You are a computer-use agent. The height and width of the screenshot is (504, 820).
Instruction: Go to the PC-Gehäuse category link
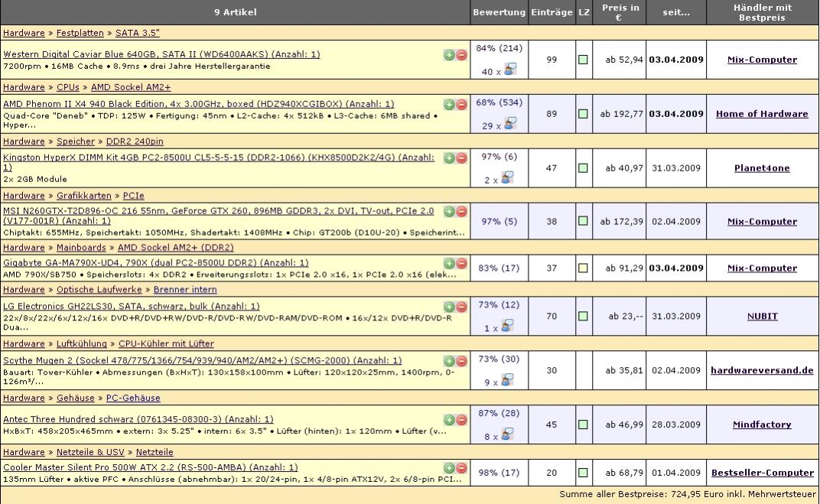(x=133, y=398)
